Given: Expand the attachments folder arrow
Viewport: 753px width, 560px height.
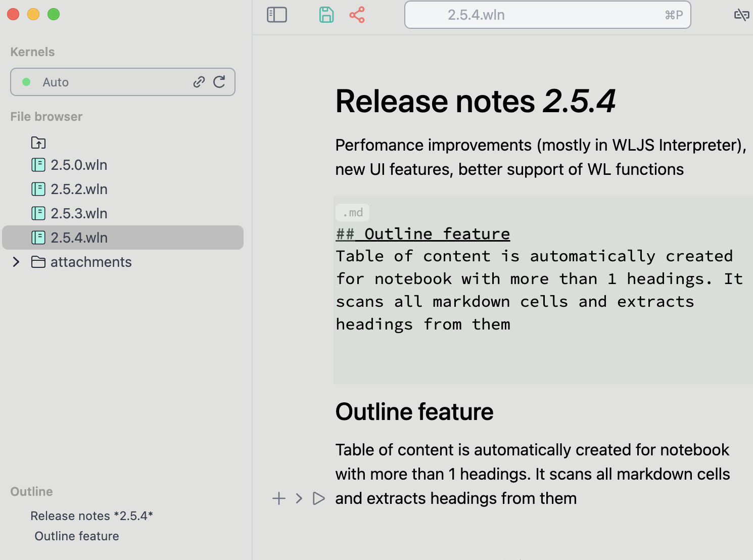Looking at the screenshot, I should pyautogui.click(x=16, y=262).
